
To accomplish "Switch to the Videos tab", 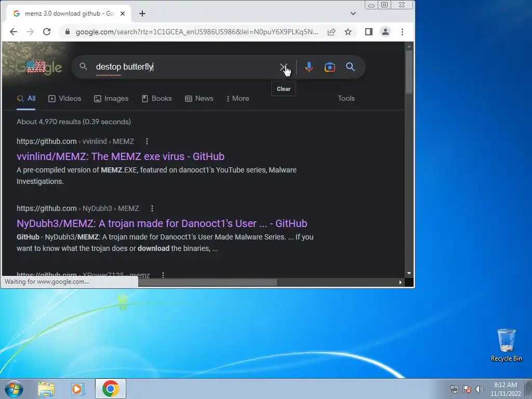I will click(65, 98).
